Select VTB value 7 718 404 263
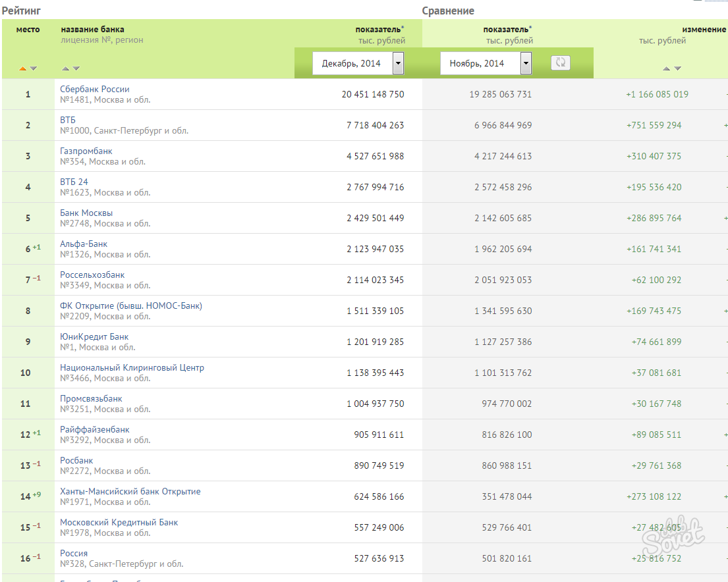 click(375, 125)
